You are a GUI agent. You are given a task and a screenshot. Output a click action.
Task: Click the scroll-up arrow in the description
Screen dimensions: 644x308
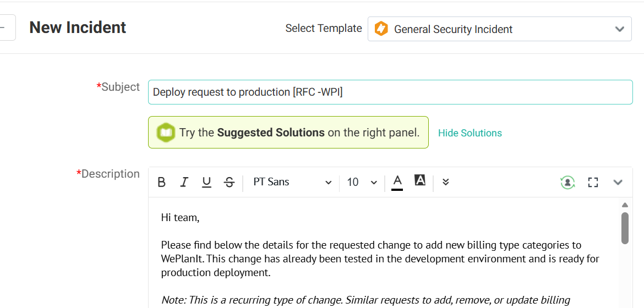tap(625, 205)
